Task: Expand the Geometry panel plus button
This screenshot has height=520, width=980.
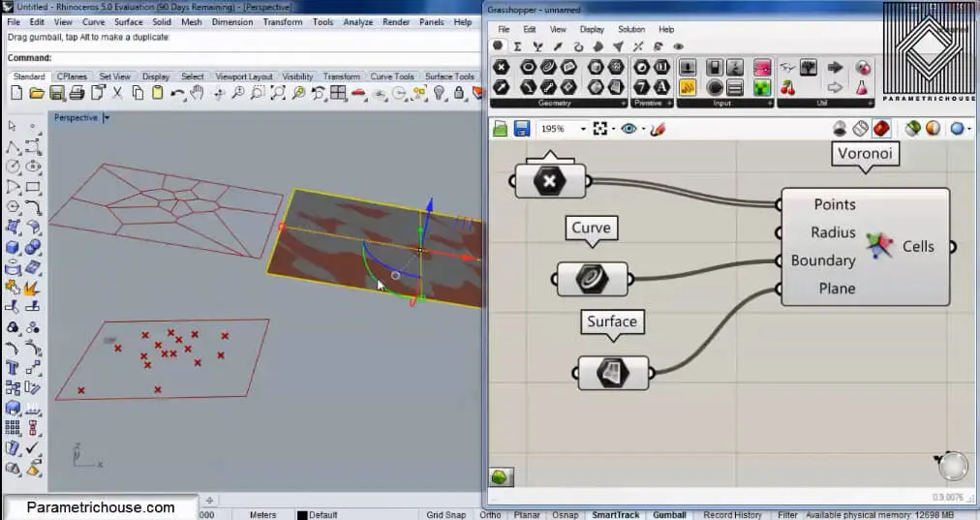Action: click(x=623, y=103)
